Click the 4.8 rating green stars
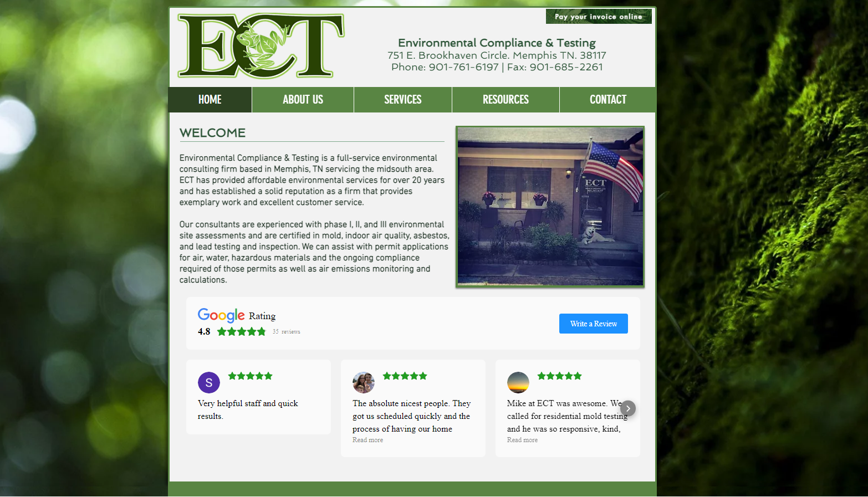868x497 pixels. 242,331
